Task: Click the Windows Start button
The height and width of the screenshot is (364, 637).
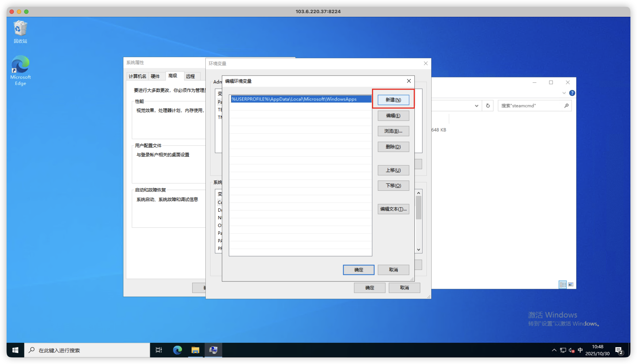Action: point(15,350)
